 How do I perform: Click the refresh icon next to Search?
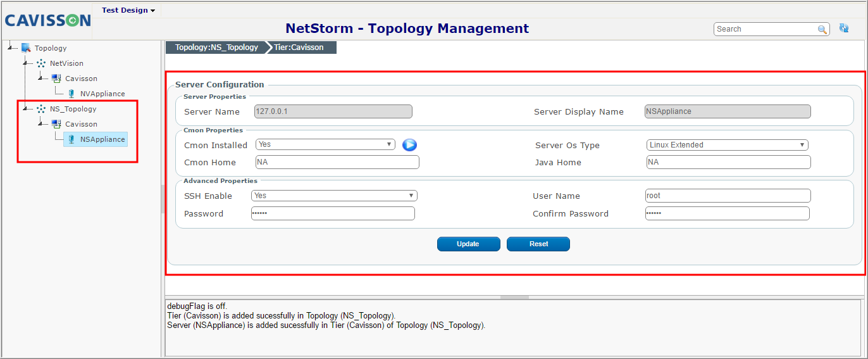(x=844, y=28)
